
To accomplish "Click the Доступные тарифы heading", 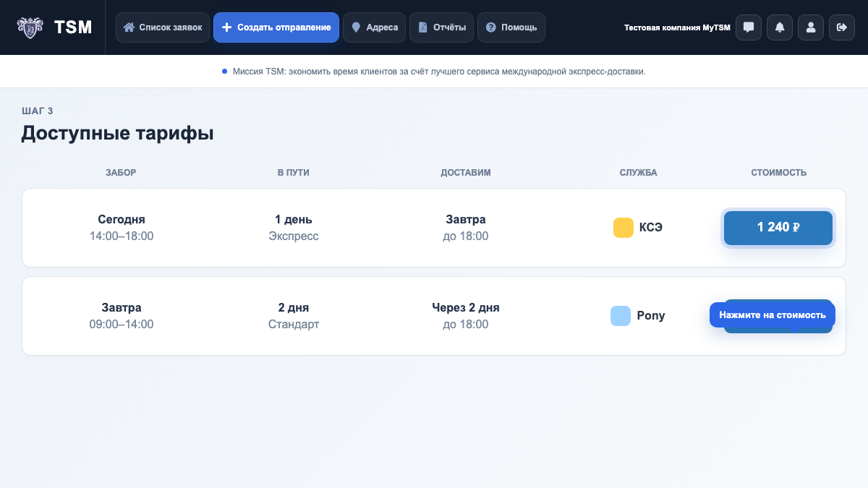I will coord(117,134).
